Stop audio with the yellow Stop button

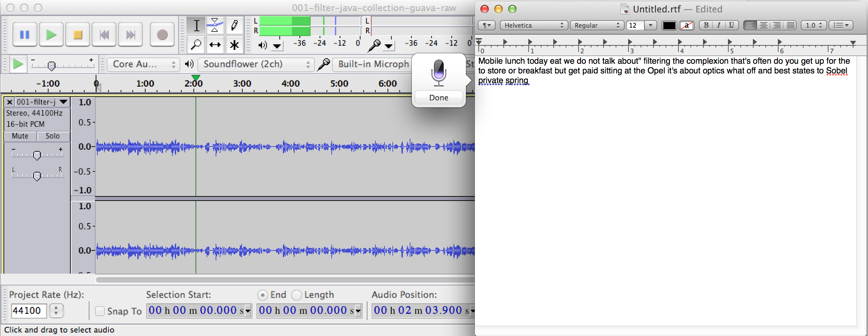78,35
